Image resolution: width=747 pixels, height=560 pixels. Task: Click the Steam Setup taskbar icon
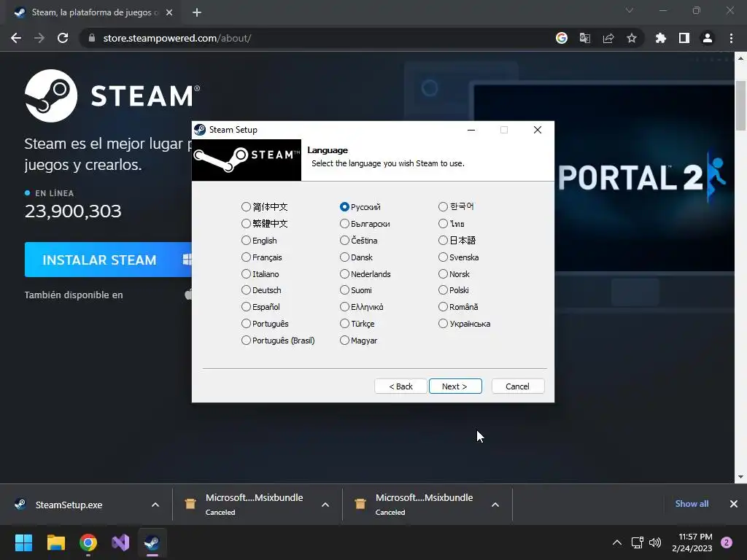point(152,542)
